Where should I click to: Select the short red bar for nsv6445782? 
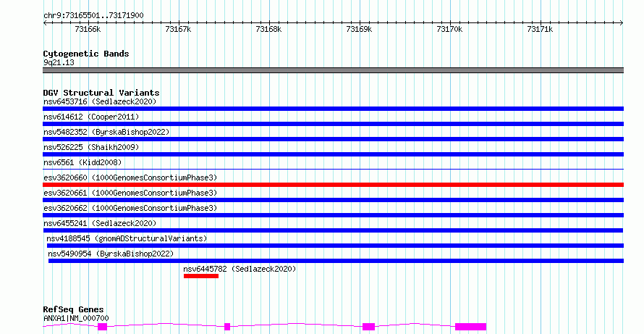pyautogui.click(x=201, y=276)
